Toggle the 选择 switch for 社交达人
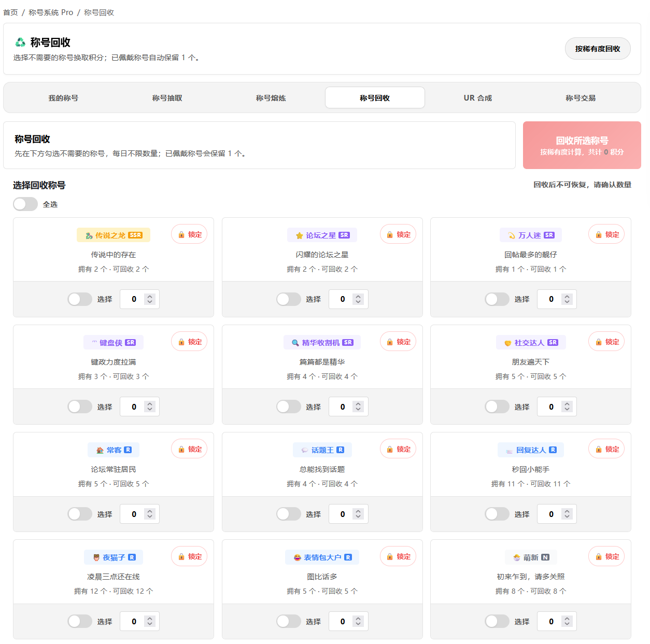 click(497, 407)
